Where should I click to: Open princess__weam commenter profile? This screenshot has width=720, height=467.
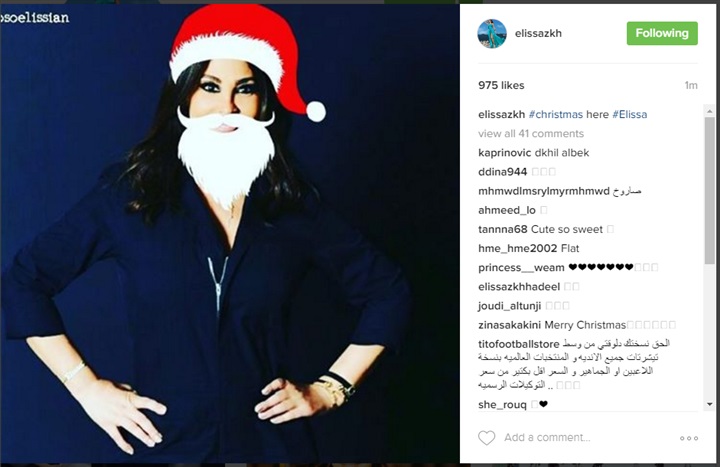pyautogui.click(x=521, y=268)
